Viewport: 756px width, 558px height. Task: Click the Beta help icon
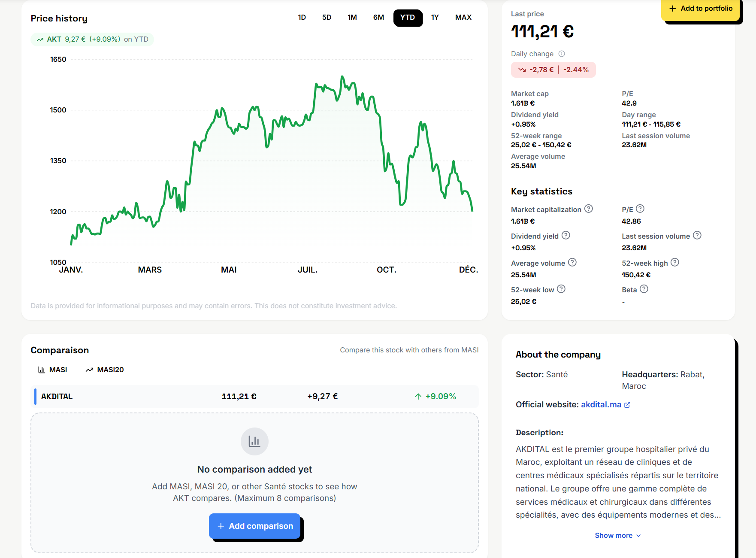click(644, 289)
